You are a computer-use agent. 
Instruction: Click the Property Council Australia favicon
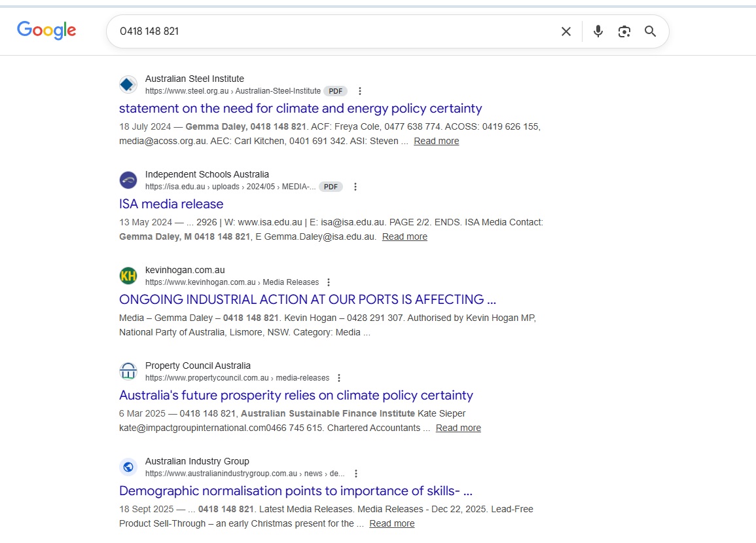point(128,371)
